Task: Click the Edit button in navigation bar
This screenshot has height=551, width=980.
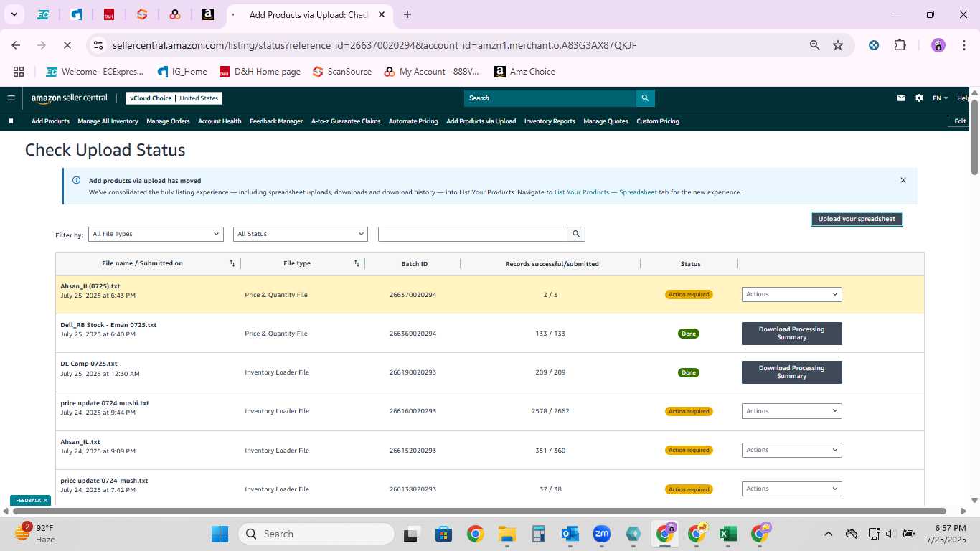Action: pyautogui.click(x=960, y=121)
